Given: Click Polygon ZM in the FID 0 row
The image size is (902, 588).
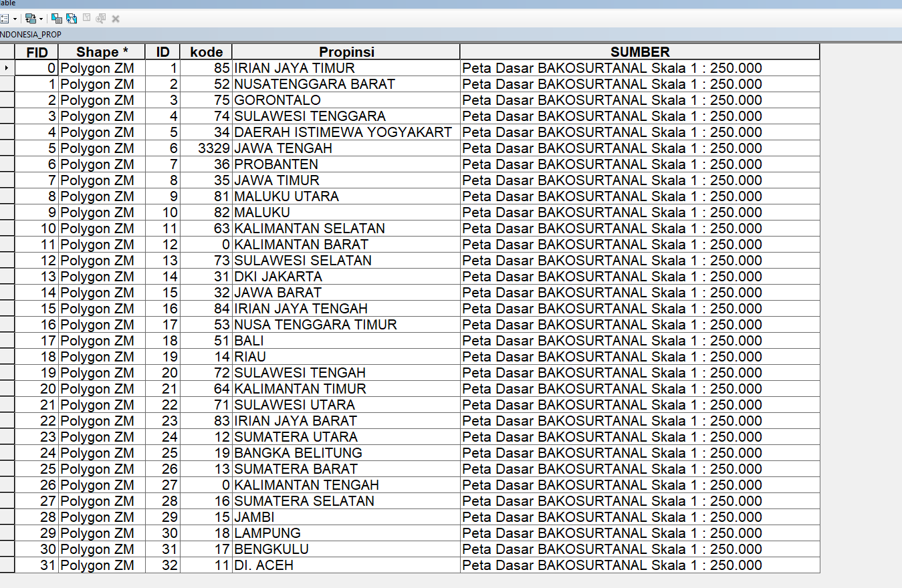Looking at the screenshot, I should click(x=102, y=68).
